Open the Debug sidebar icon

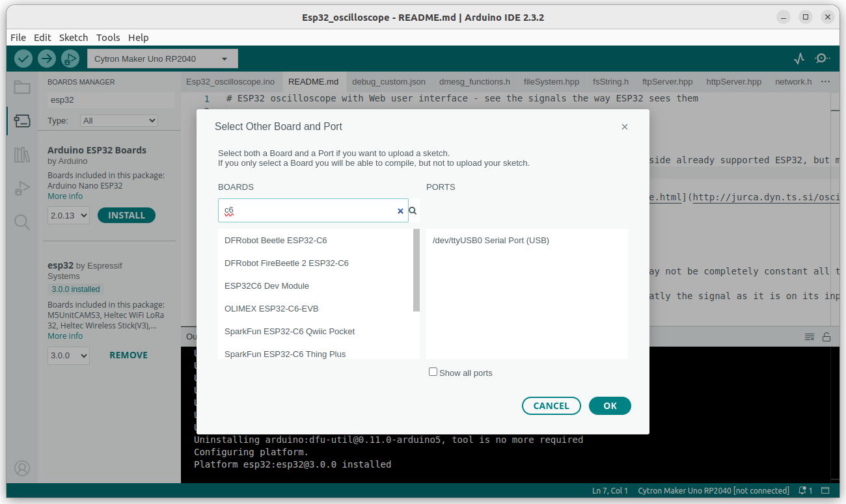(x=22, y=189)
